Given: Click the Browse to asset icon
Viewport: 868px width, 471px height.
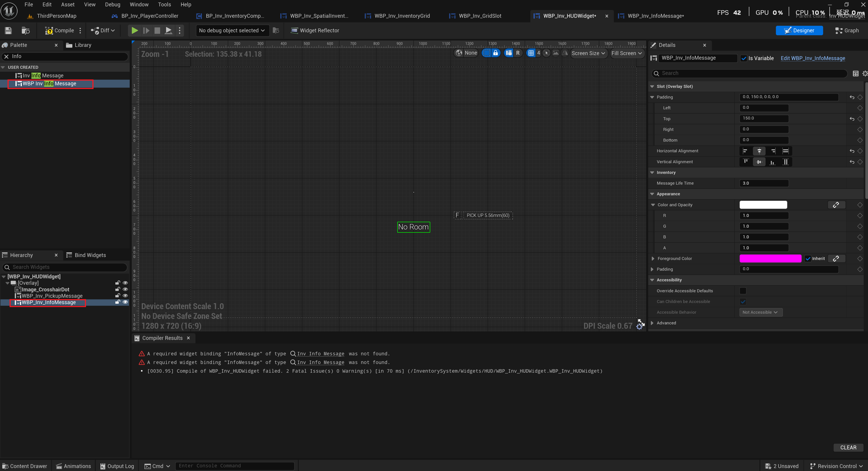Looking at the screenshot, I should pyautogui.click(x=26, y=31).
